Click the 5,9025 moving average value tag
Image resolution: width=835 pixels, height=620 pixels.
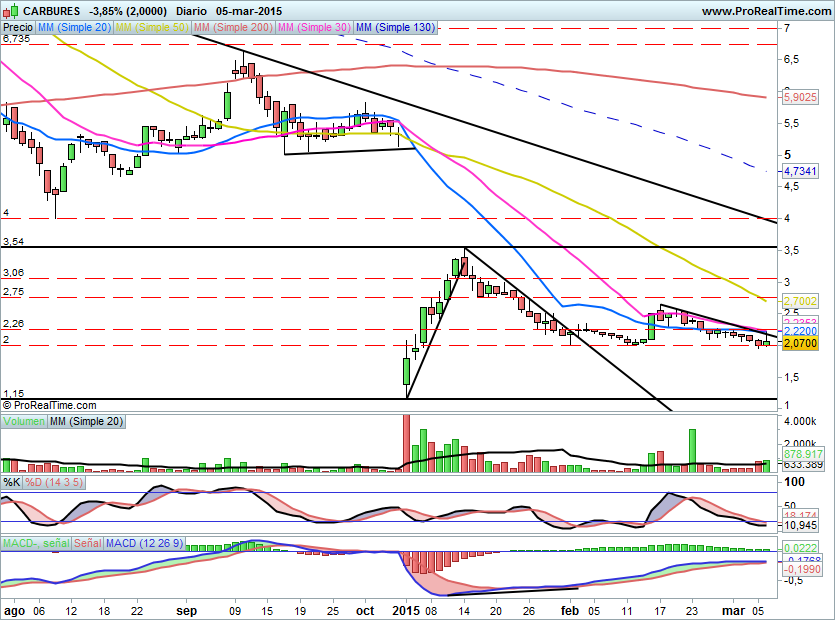(x=800, y=98)
